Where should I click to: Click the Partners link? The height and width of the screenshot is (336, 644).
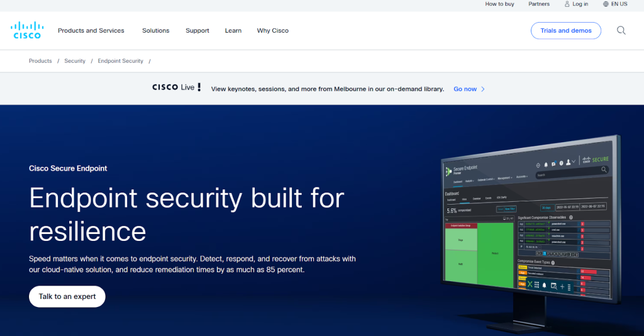539,4
